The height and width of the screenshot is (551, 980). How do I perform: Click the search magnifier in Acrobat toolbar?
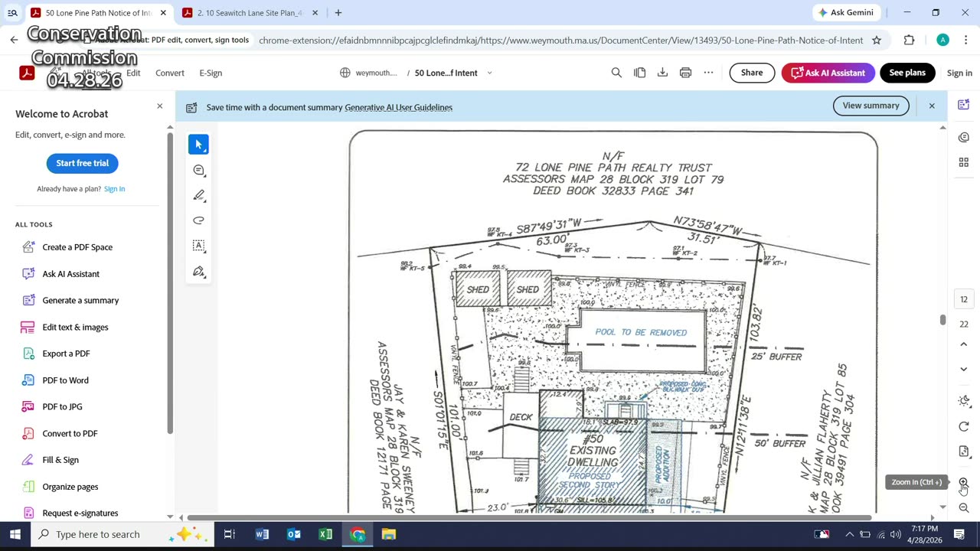616,73
